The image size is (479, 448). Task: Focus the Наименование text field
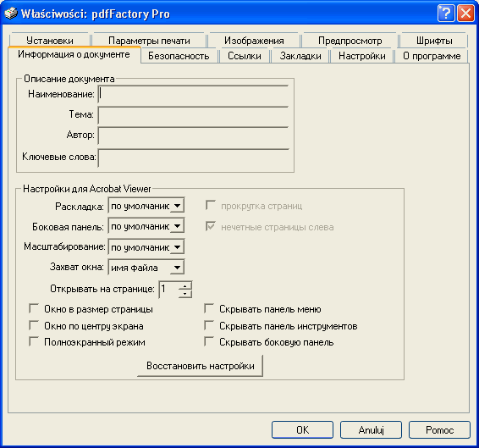193,94
